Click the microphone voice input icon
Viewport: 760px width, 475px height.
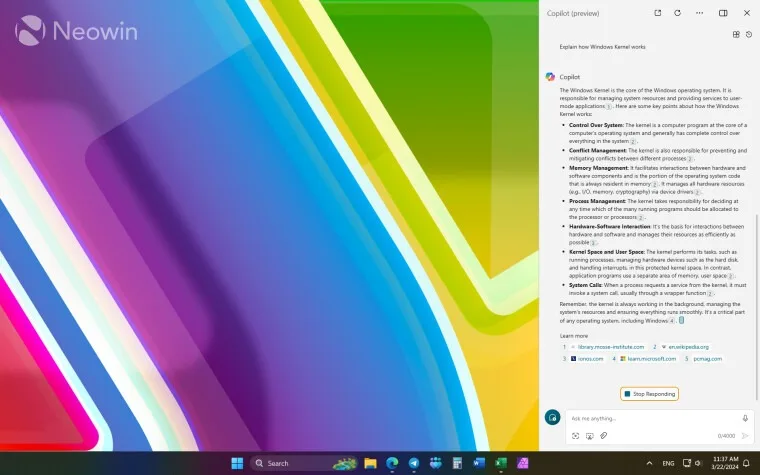745,418
